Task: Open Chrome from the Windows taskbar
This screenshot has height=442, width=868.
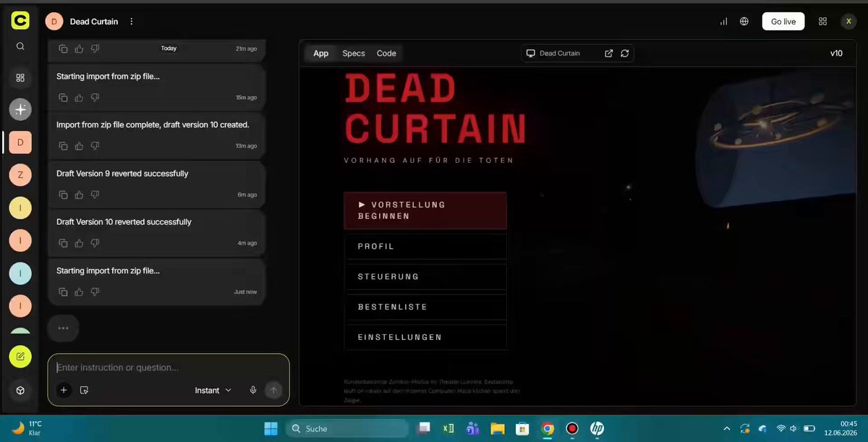Action: coord(548,428)
